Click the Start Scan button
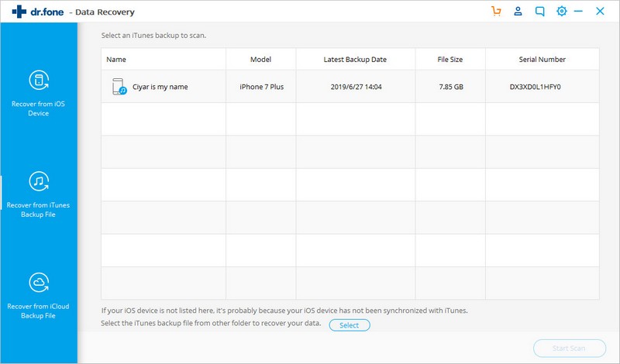This screenshot has height=364, width=620. pos(570,349)
